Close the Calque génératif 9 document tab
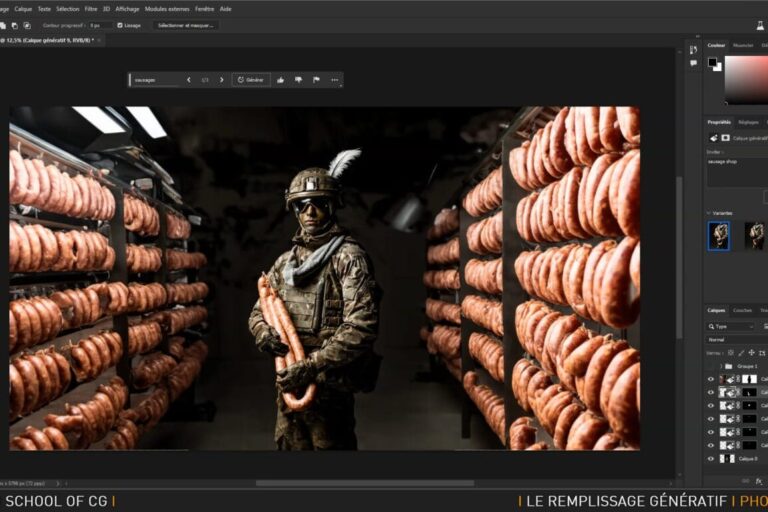 pyautogui.click(x=99, y=40)
